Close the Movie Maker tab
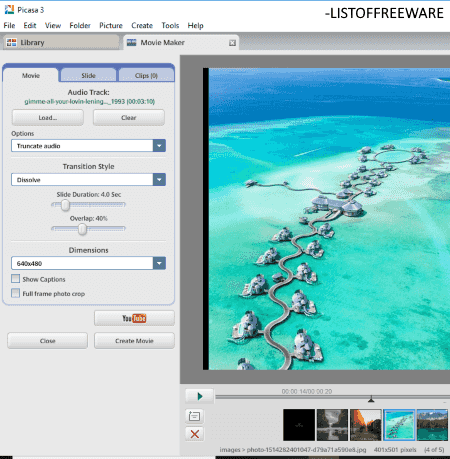 coord(232,43)
